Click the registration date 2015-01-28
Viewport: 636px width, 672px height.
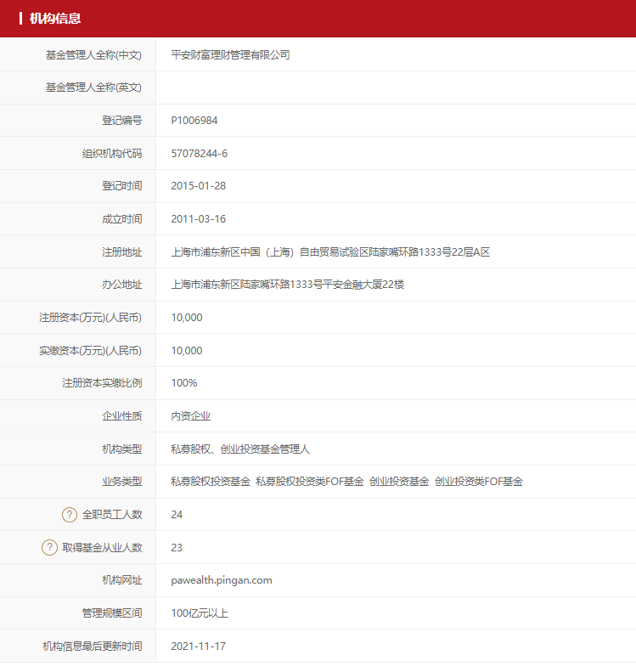(x=199, y=186)
